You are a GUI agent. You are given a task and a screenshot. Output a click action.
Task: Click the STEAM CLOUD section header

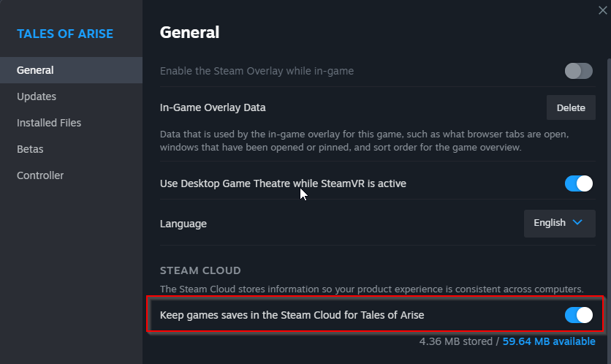[200, 271]
